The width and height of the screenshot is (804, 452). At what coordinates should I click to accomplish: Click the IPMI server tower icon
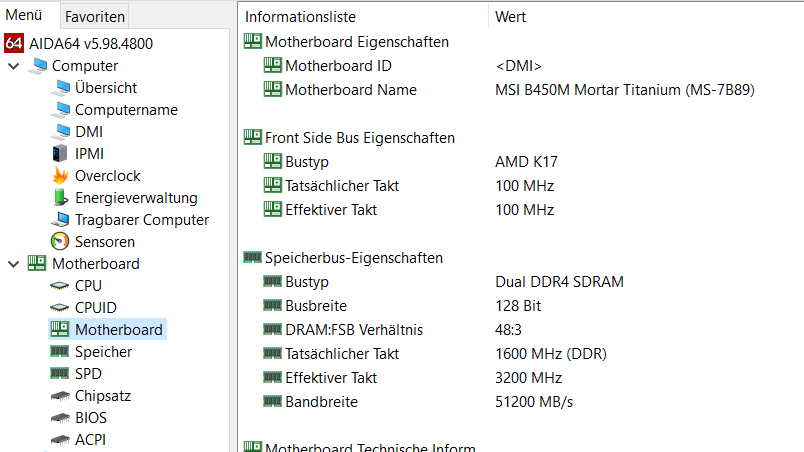60,154
